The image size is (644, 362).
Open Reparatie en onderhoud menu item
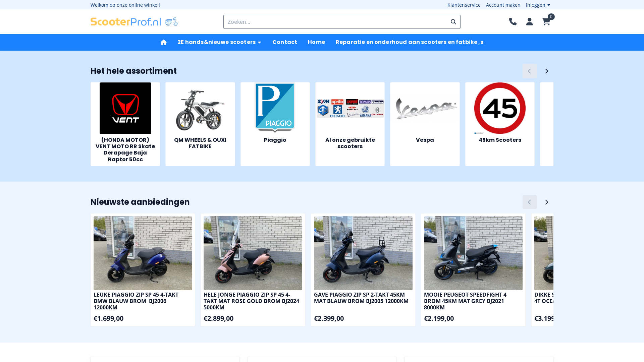(409, 42)
